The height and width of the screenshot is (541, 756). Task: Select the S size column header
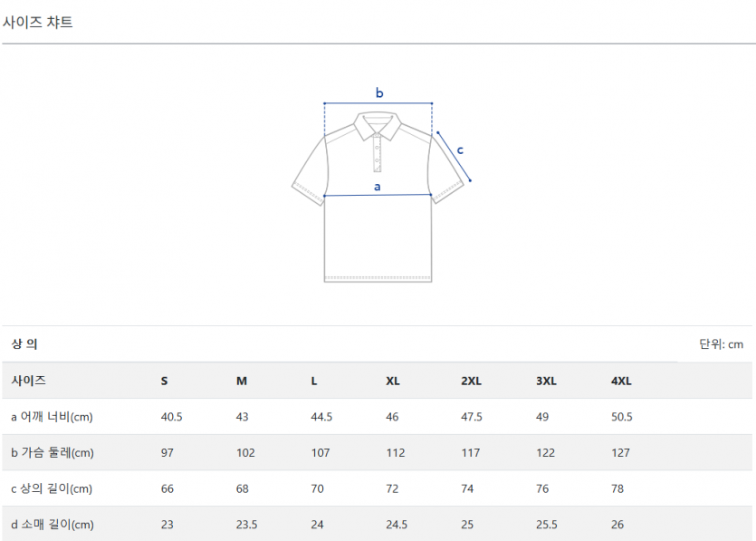(164, 381)
